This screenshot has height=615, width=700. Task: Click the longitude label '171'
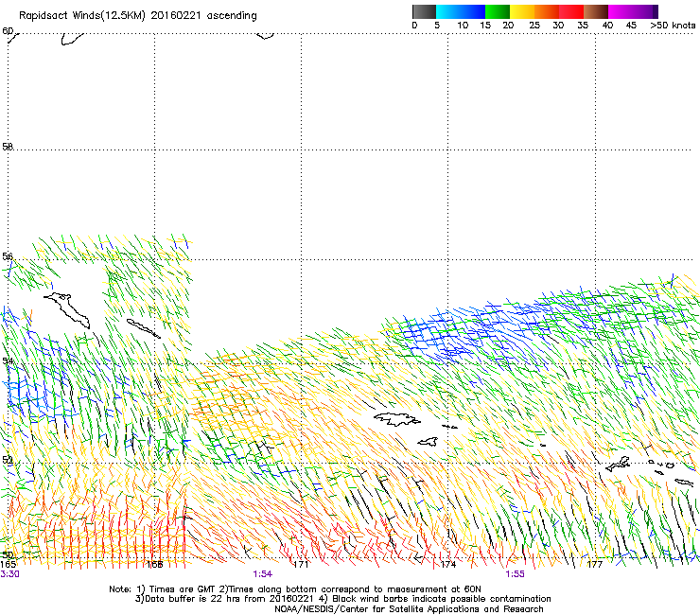coord(301,565)
